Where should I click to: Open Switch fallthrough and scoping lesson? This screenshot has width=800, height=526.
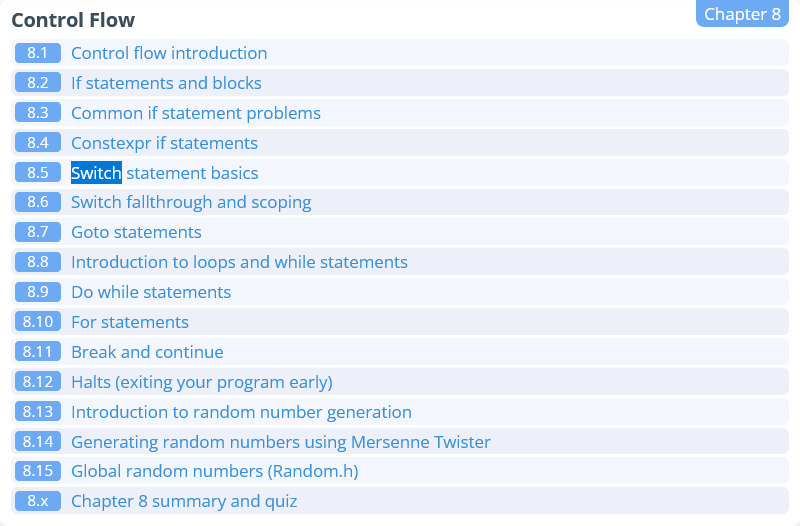[191, 202]
